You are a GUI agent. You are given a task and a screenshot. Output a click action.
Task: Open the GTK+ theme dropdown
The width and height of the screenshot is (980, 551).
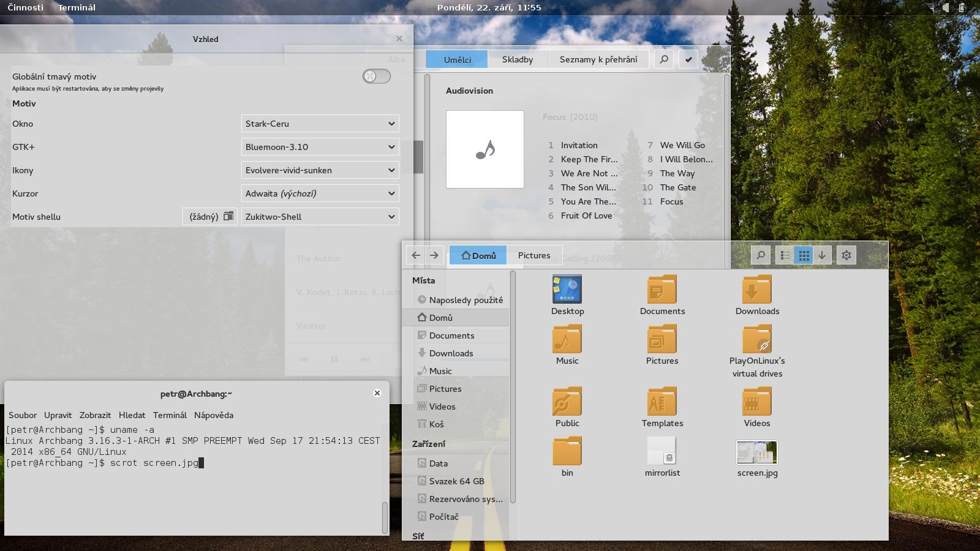point(320,147)
